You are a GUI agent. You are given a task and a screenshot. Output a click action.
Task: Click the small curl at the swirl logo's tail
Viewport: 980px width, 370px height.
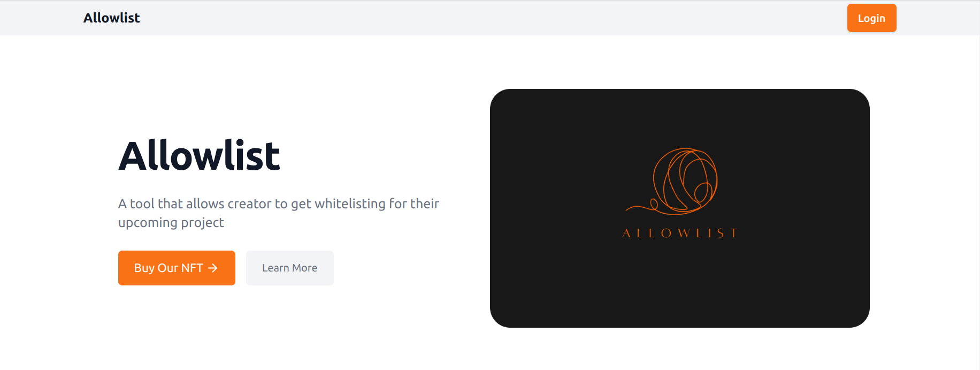[x=653, y=204]
